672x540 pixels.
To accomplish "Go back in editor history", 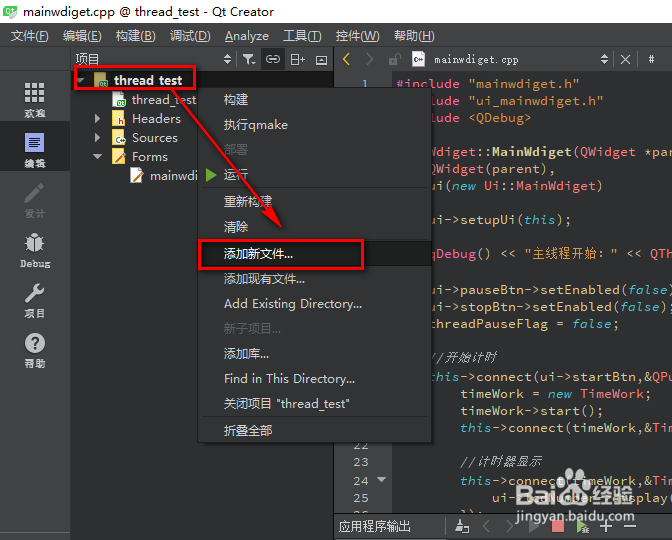I will pyautogui.click(x=346, y=59).
